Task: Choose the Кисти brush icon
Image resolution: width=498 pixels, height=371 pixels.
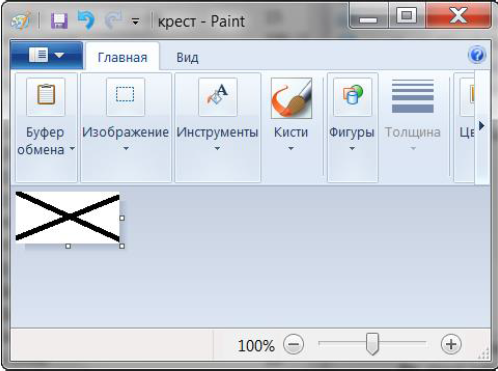Action: tap(291, 98)
